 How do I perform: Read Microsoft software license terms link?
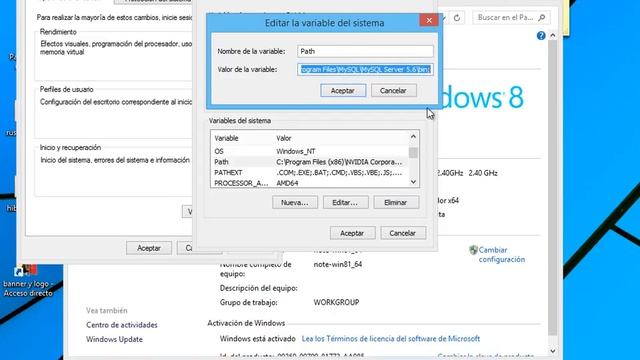391,339
